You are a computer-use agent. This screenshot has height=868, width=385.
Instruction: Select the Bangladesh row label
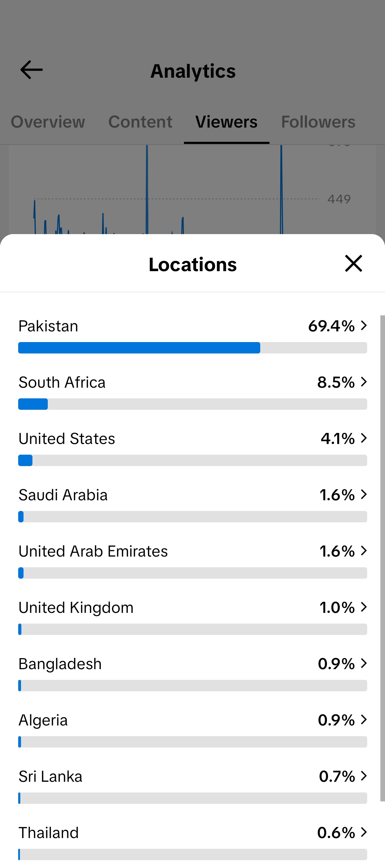[x=60, y=664]
